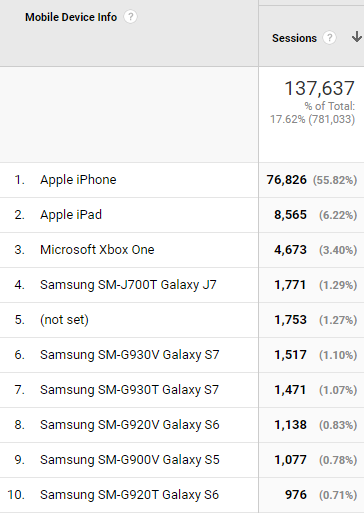Click the 137,637 total sessions value
The width and height of the screenshot is (364, 517).
pyautogui.click(x=319, y=88)
